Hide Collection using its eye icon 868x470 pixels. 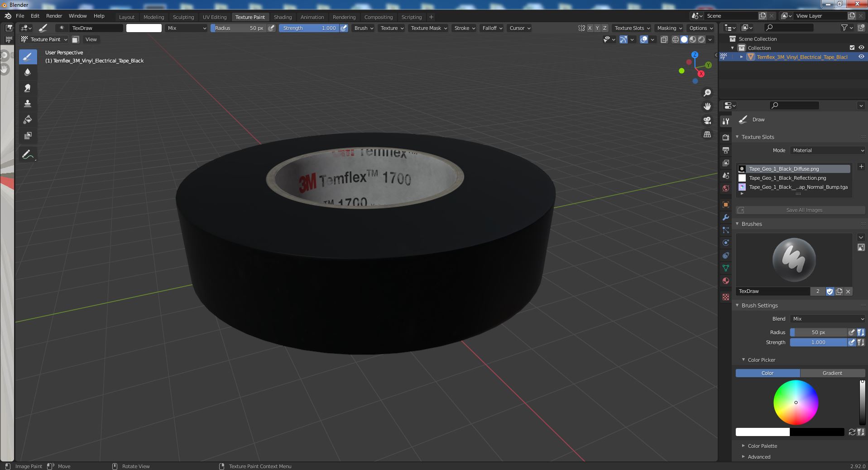[861, 48]
